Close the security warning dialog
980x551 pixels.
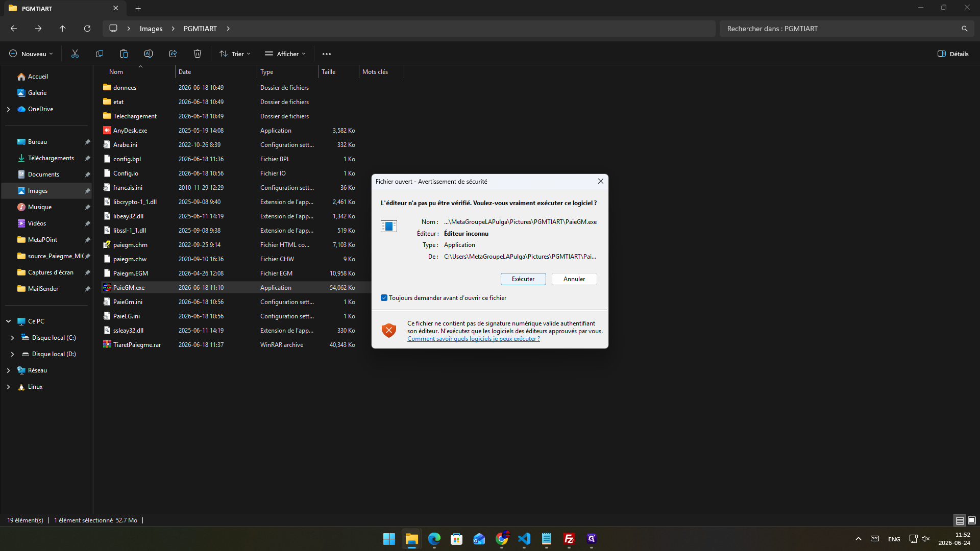pyautogui.click(x=601, y=181)
